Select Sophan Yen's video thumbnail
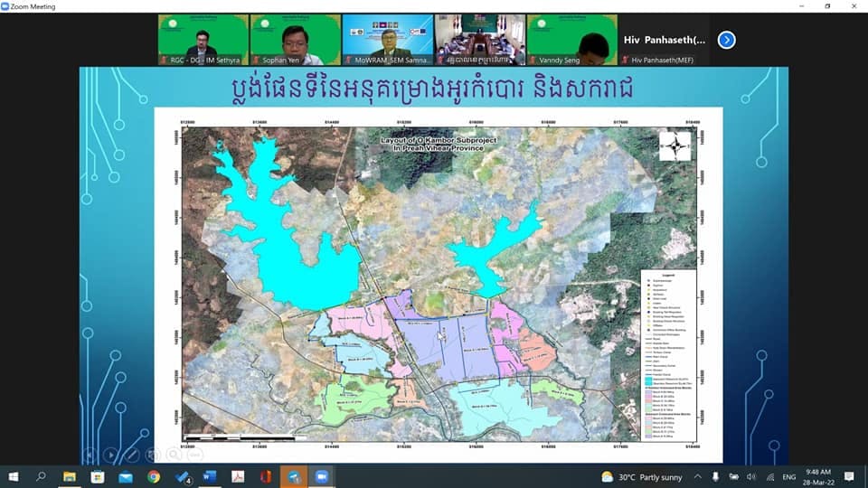Screen dimensions: 868x488 pos(296,39)
